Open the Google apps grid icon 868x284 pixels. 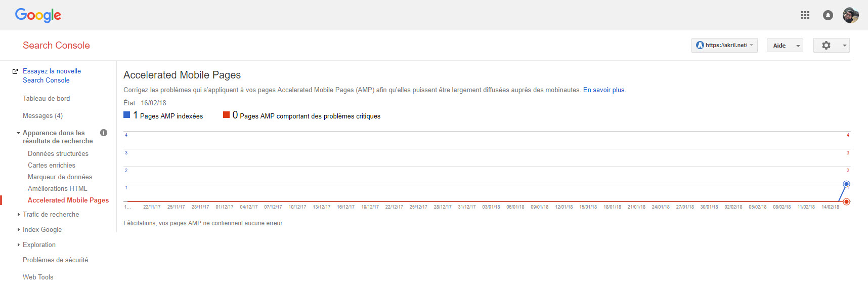pyautogui.click(x=805, y=15)
